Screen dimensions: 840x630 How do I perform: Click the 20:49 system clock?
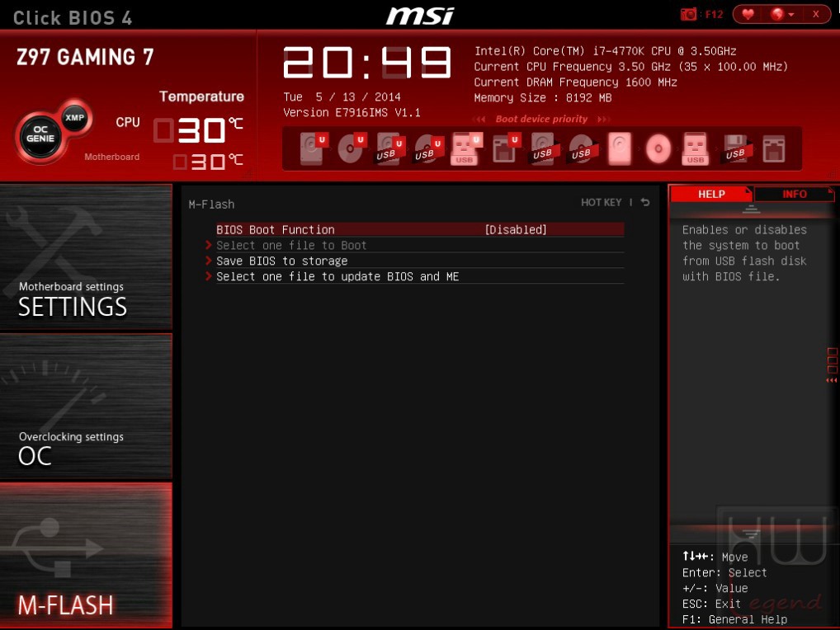(367, 63)
